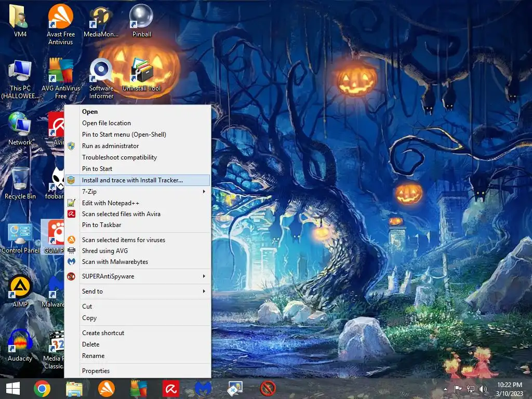Click the Avira desktop shortcut icon
The image size is (532, 399).
point(56,129)
